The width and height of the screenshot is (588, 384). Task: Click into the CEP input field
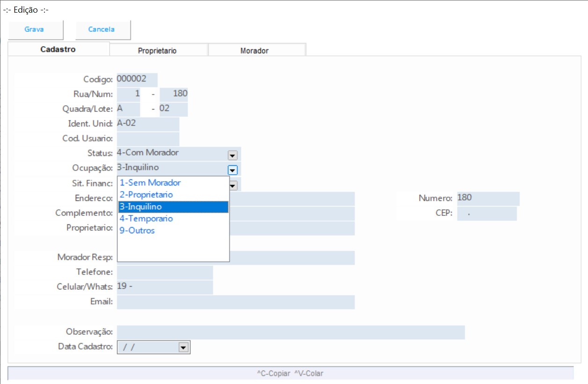click(486, 214)
